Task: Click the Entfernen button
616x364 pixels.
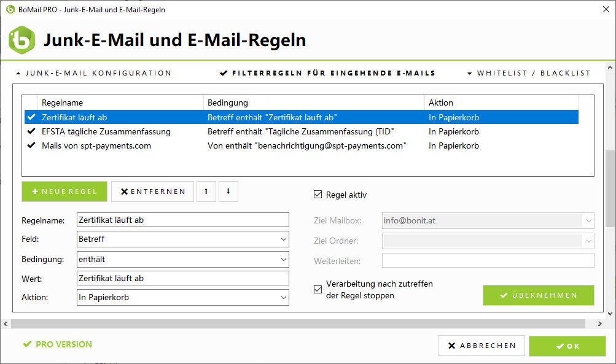Action: point(152,192)
